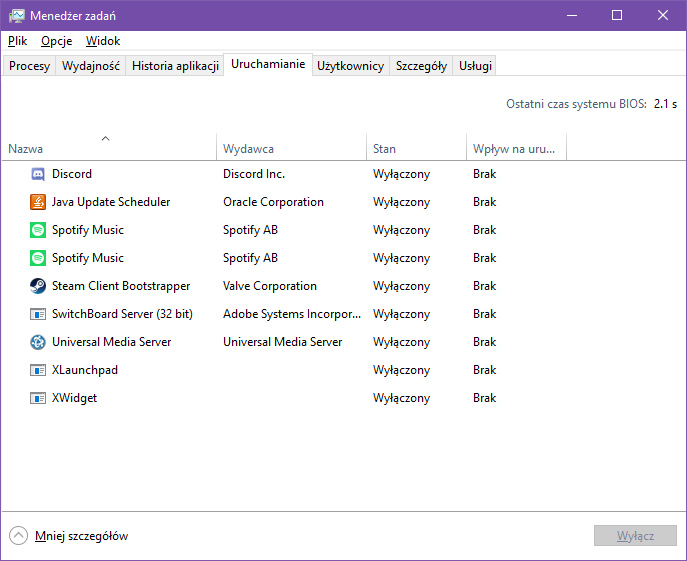The width and height of the screenshot is (687, 561).
Task: Select the Discord row name
Action: tap(72, 174)
